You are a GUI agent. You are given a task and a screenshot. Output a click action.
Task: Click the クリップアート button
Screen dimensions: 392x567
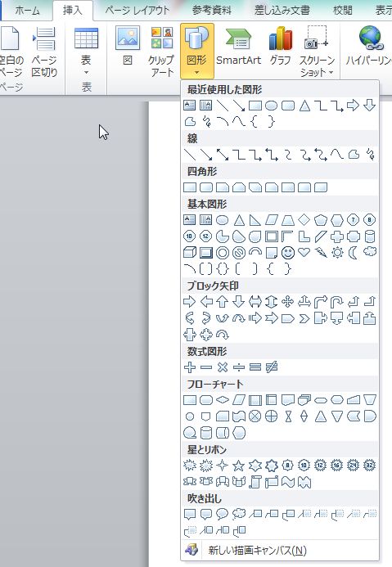pyautogui.click(x=162, y=52)
